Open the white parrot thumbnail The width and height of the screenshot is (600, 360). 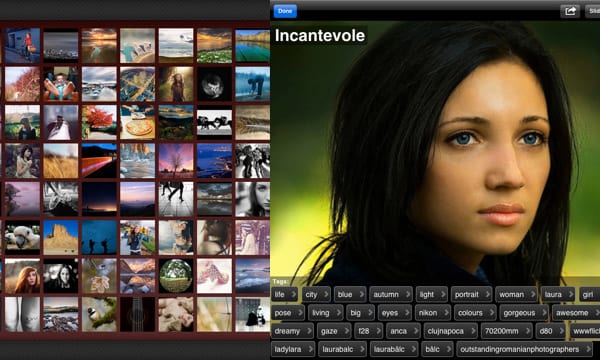coord(23,238)
